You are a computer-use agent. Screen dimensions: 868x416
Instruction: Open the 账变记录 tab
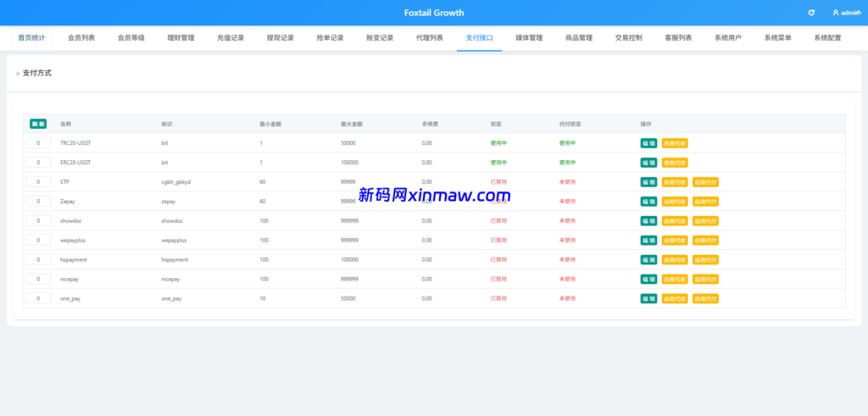coord(380,38)
